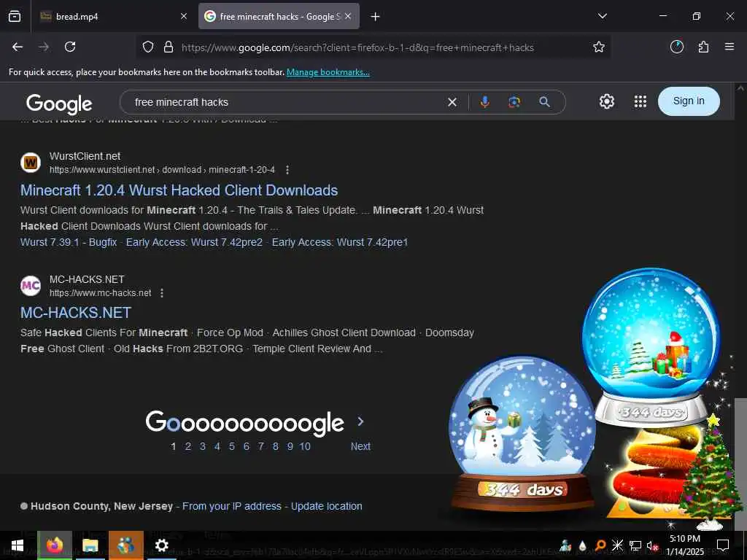Image resolution: width=747 pixels, height=560 pixels.
Task: View site security padlock info
Action: tap(169, 47)
